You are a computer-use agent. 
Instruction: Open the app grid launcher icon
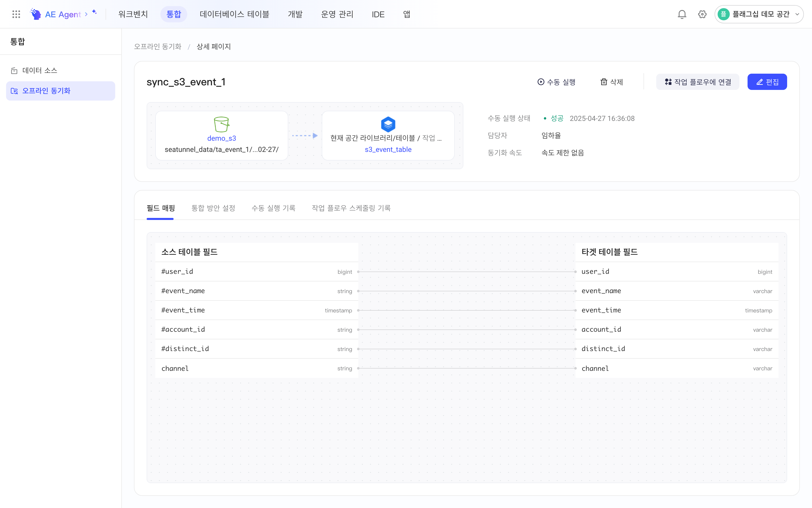pyautogui.click(x=16, y=14)
